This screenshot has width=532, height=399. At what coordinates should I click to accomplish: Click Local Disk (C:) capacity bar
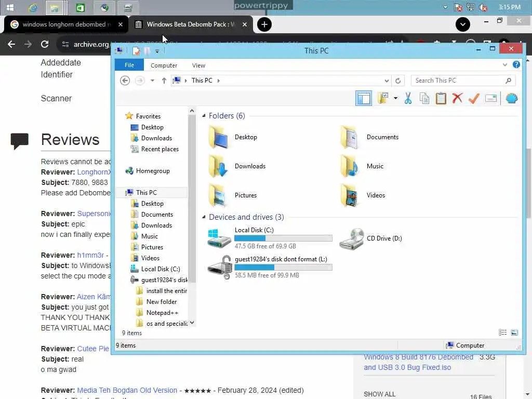tap(283, 238)
